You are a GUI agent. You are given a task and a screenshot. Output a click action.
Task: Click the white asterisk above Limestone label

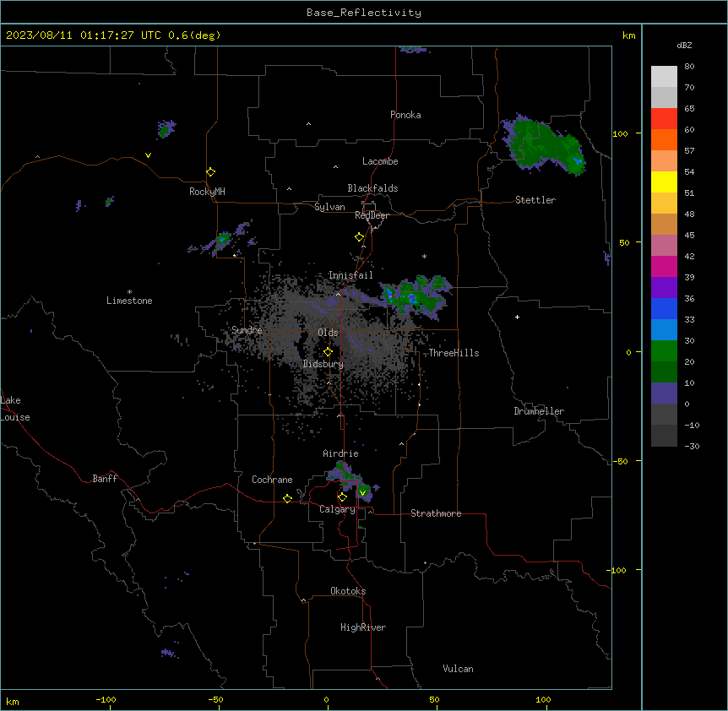point(129,292)
